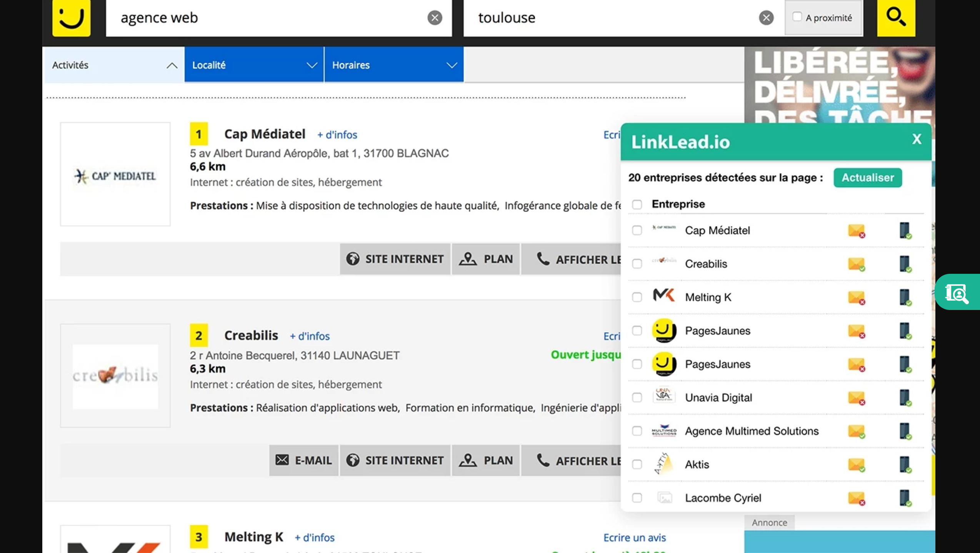Click PLAN button for Cap Médiatel
Screen dimensions: 980x553
pos(486,259)
